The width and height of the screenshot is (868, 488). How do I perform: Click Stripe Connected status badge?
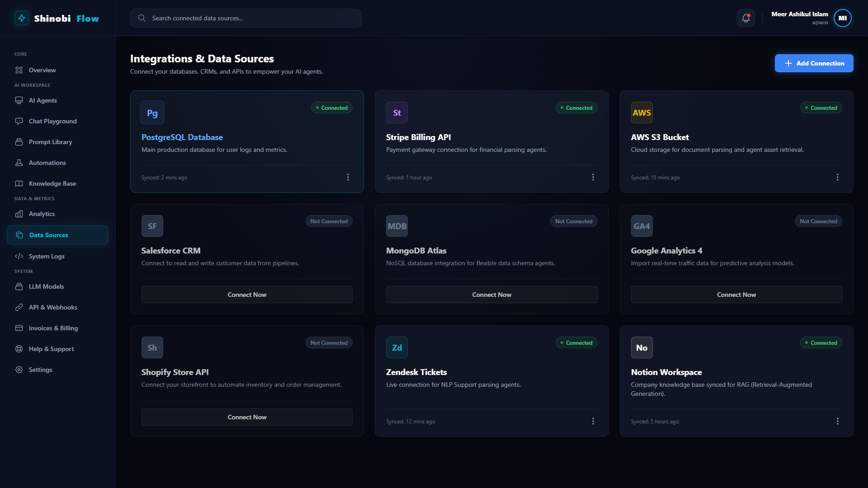(576, 108)
